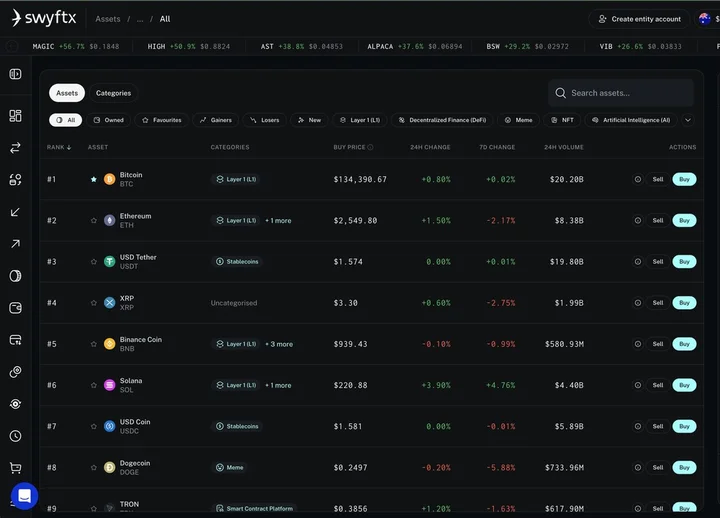Switch to the Categories tab

coord(113,93)
